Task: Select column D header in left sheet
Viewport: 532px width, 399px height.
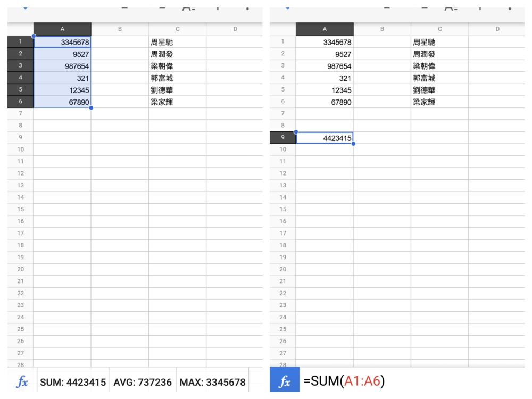Action: pos(235,29)
